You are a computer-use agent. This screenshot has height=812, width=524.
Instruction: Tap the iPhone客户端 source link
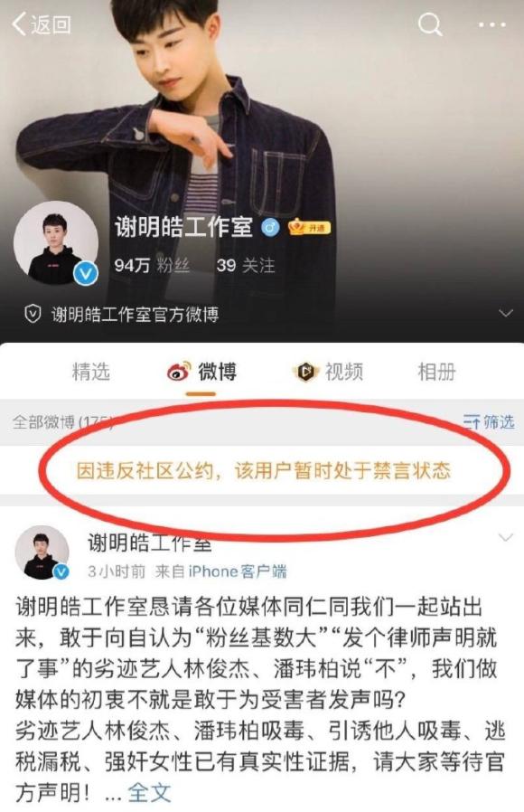pos(237,571)
